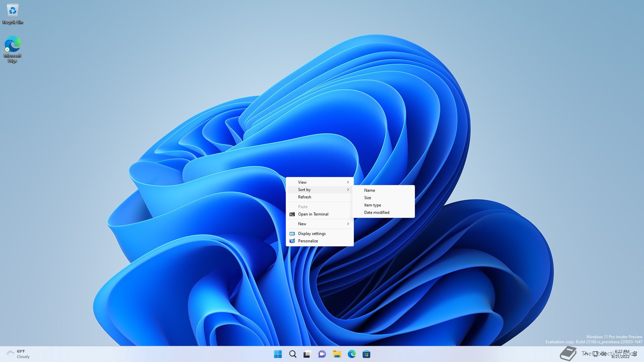
Task: Expand the View submenu arrow
Action: pos(348,182)
